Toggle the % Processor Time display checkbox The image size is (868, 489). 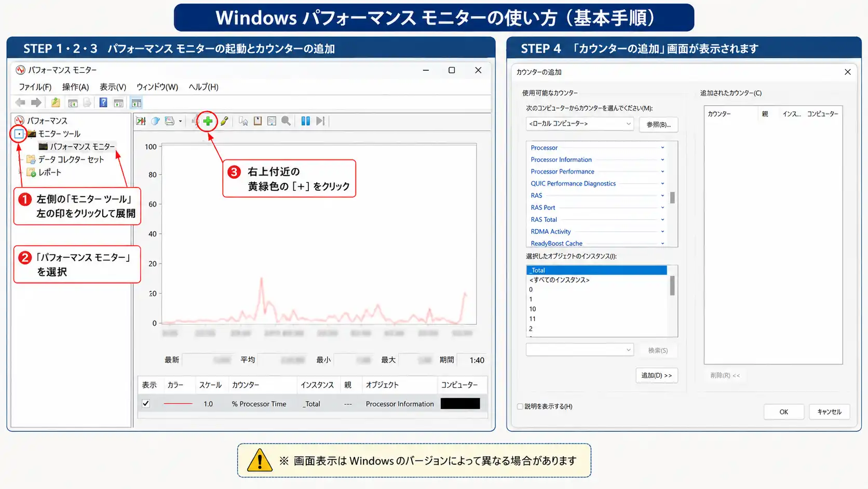click(x=146, y=404)
